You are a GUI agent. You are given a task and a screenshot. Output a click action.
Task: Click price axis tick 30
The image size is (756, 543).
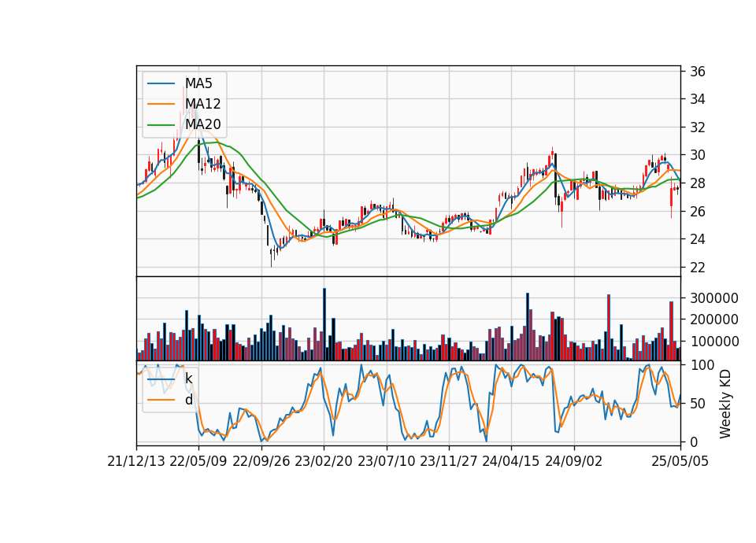(698, 155)
